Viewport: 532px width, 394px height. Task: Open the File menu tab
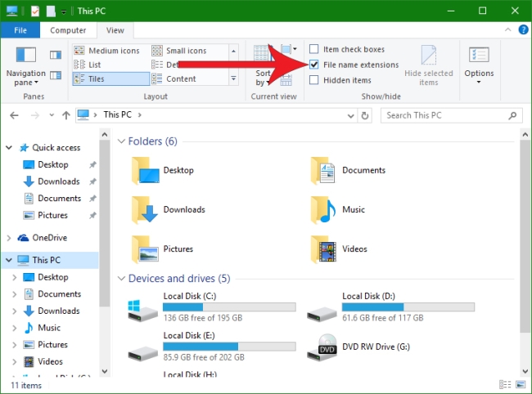[x=20, y=30]
